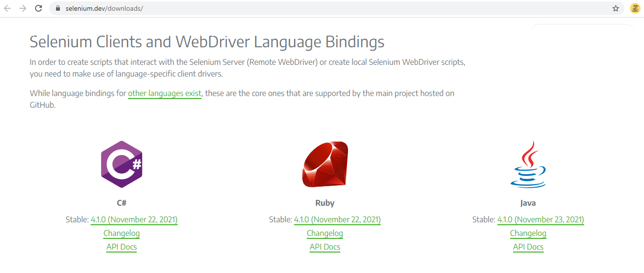
Task: Open the 'other languages exist' link
Action: [x=165, y=93]
